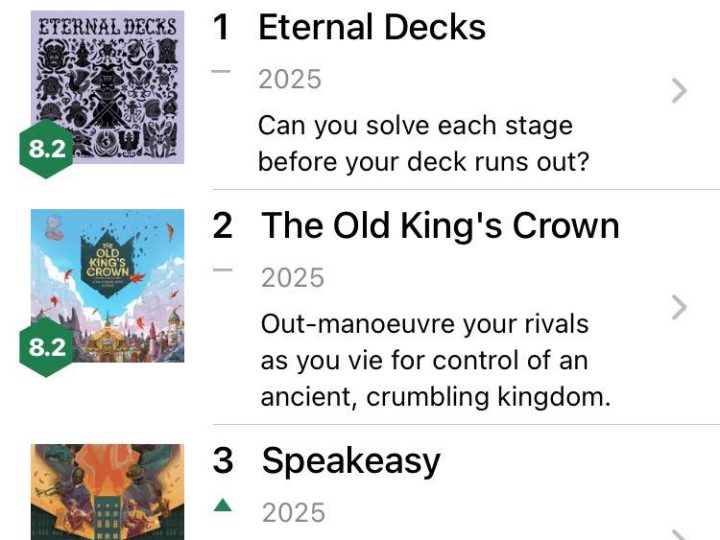Select rank number 1 beside Eternal Decks
720x540 pixels.
tap(221, 28)
